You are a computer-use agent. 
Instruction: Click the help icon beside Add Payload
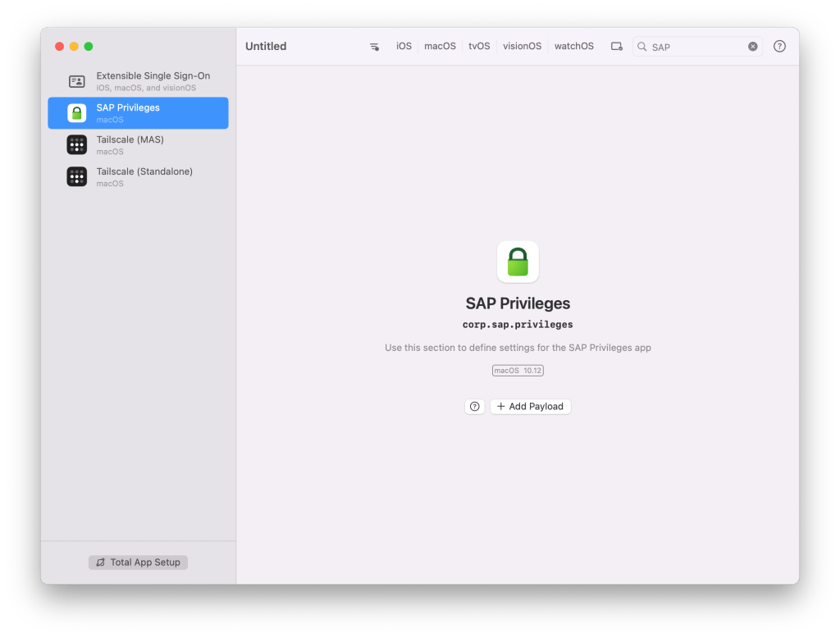tap(474, 407)
